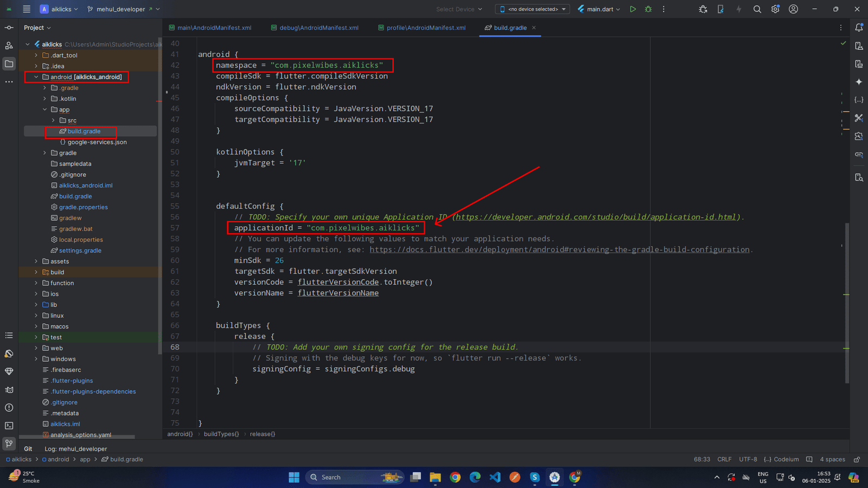868x488 pixels.
Task: Open the Terminal tool window icon
Action: tap(9, 426)
